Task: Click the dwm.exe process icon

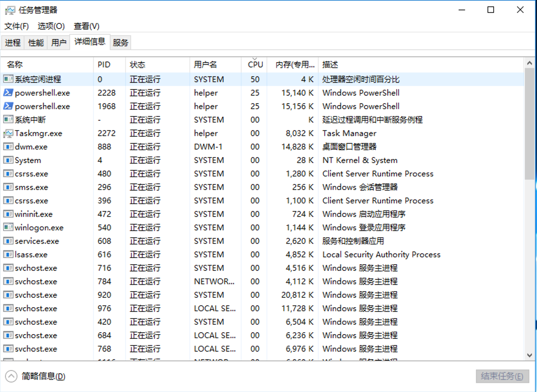Action: pos(8,147)
